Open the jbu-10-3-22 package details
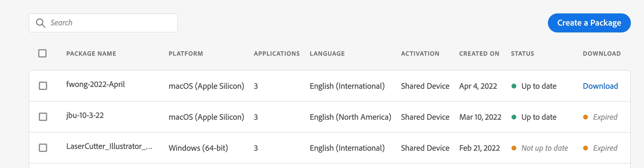 click(85, 116)
